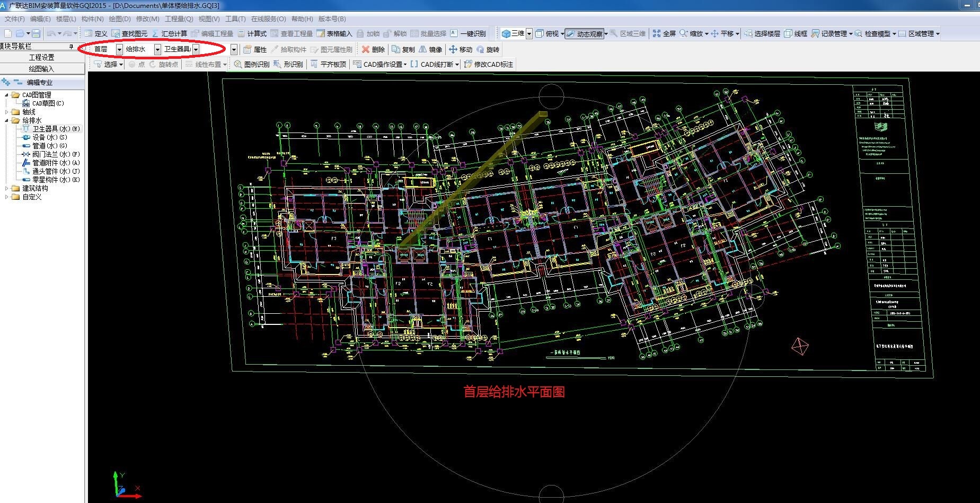980x503 pixels.
Task: Click the 复制 copy tool
Action: coord(403,49)
